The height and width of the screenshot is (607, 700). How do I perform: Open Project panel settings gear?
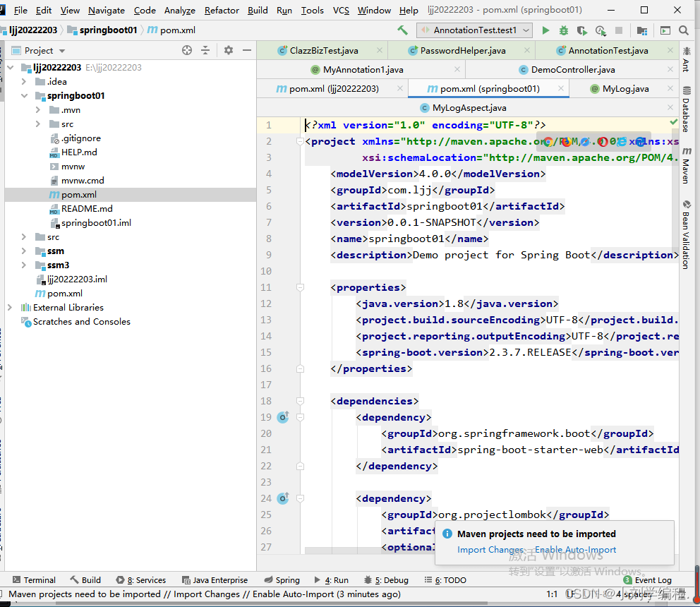click(x=229, y=51)
